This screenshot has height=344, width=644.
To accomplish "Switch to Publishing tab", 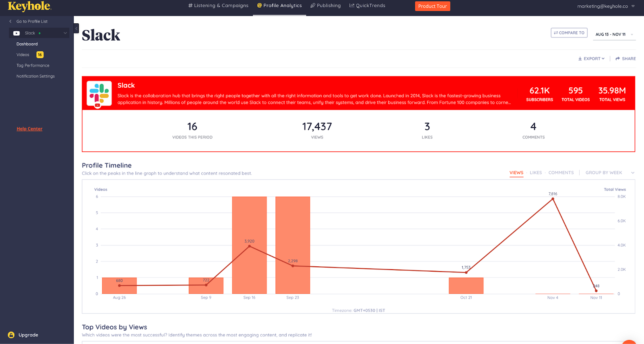I will 325,6.
